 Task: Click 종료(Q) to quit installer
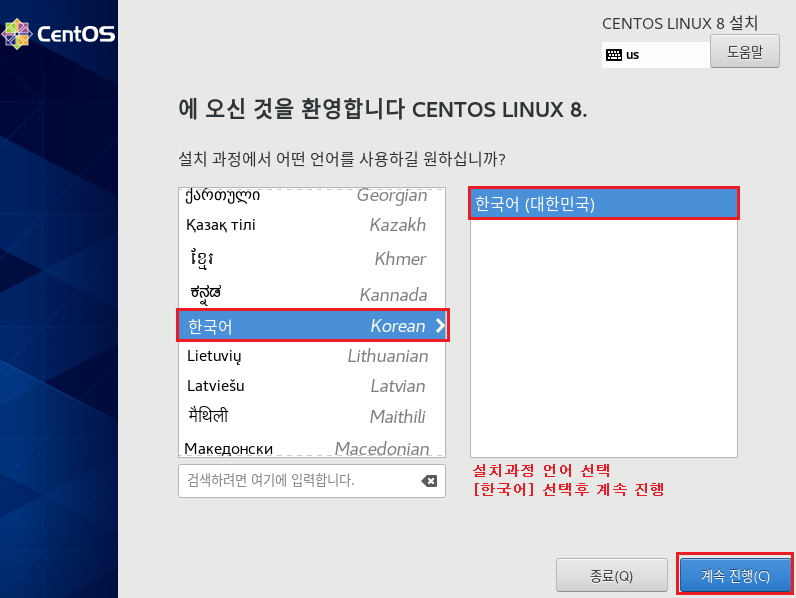coord(611,575)
